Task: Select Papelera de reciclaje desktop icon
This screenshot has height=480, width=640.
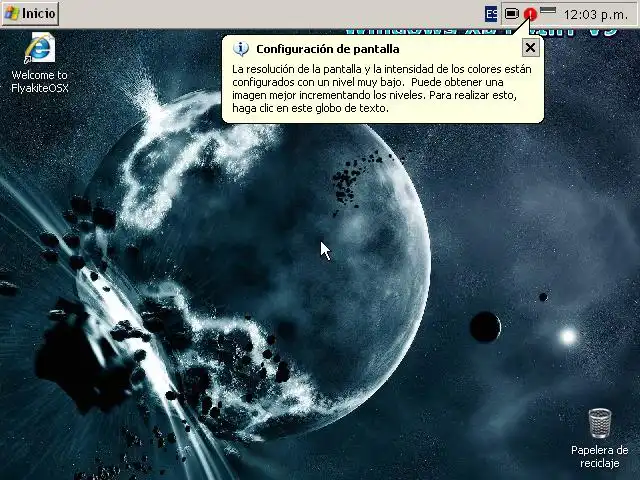Action: [599, 438]
